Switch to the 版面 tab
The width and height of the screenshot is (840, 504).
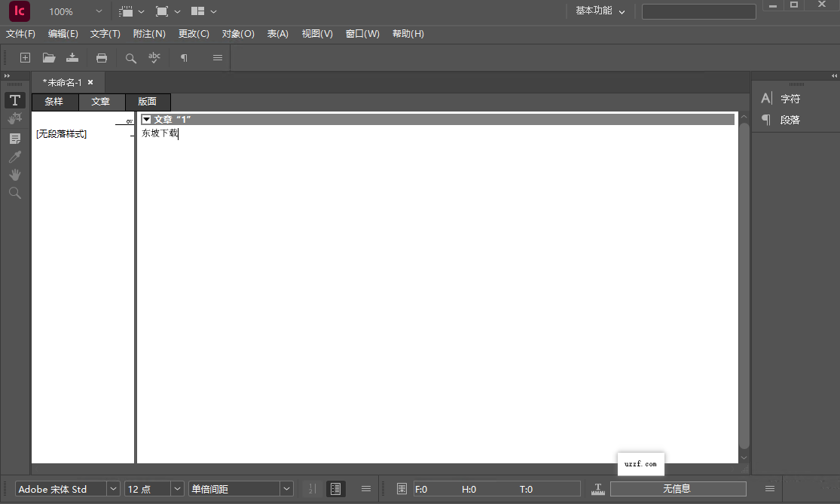click(148, 102)
